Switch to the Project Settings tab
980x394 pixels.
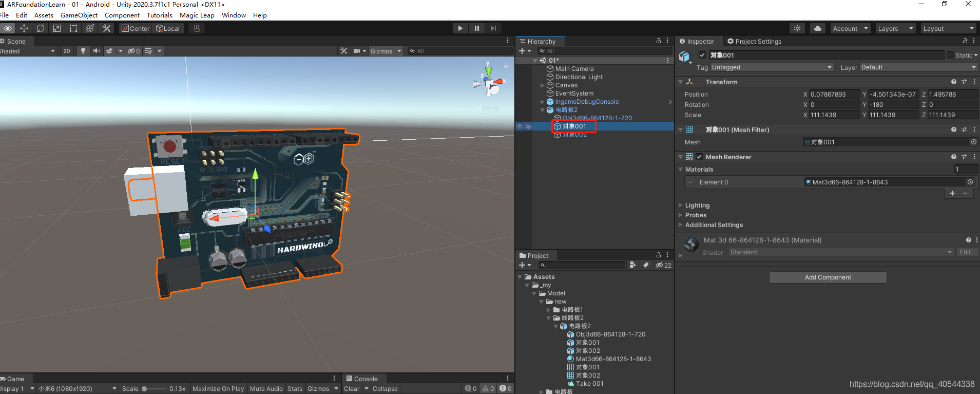[x=754, y=42]
